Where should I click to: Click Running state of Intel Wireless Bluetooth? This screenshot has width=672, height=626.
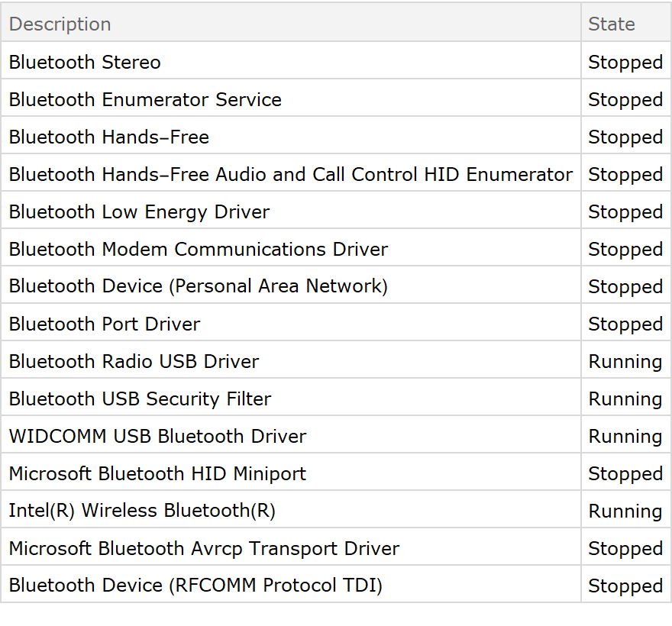point(625,511)
